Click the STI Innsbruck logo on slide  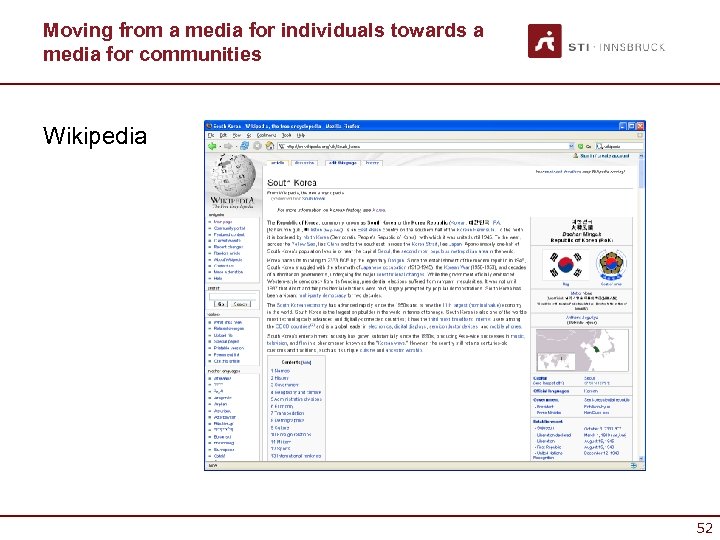tap(596, 41)
